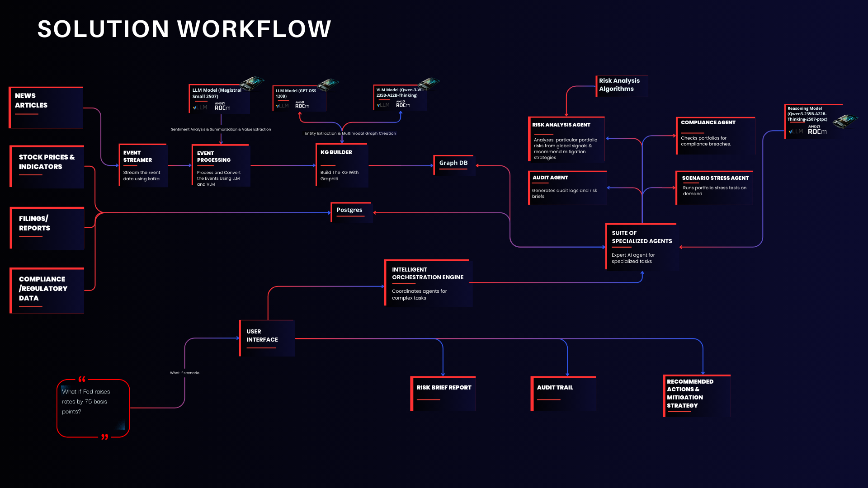Click the closing quotation mark below Fed question
868x488 pixels.
pos(105,437)
